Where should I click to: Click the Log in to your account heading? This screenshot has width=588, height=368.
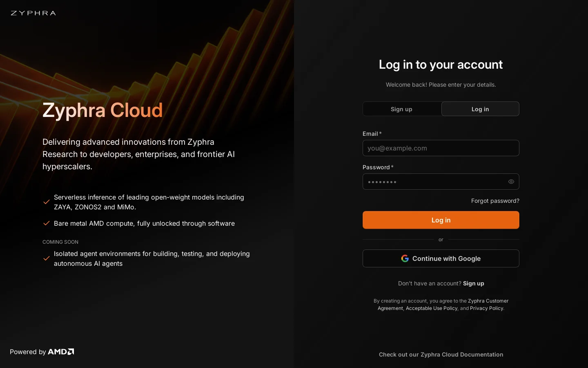click(441, 65)
